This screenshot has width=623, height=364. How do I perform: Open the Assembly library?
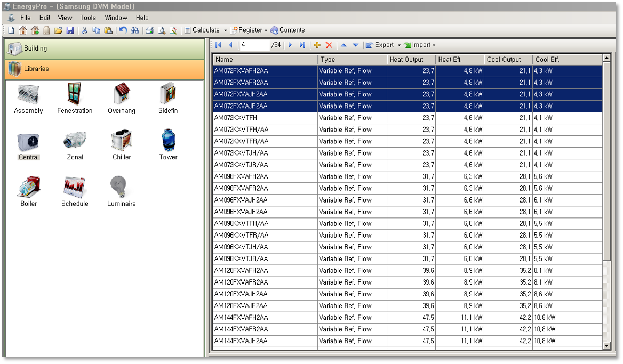coord(28,99)
